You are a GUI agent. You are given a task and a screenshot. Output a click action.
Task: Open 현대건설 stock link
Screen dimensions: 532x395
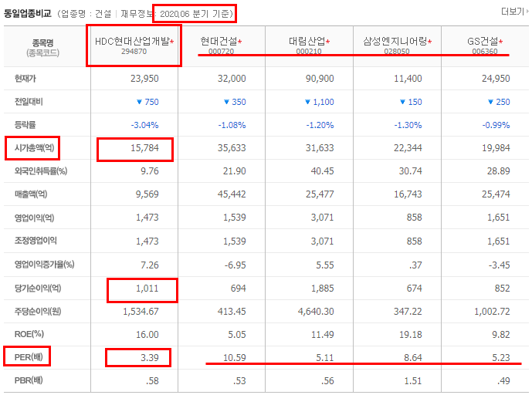pyautogui.click(x=219, y=42)
